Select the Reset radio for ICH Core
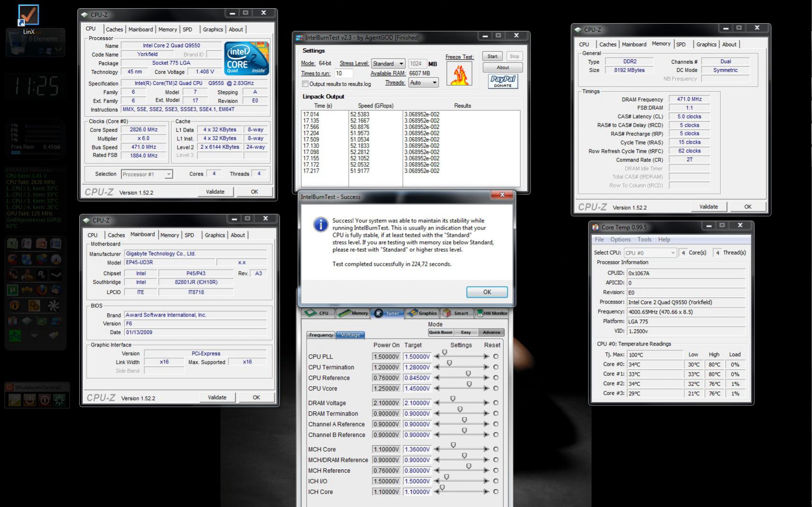This screenshot has height=507, width=812. click(x=496, y=492)
